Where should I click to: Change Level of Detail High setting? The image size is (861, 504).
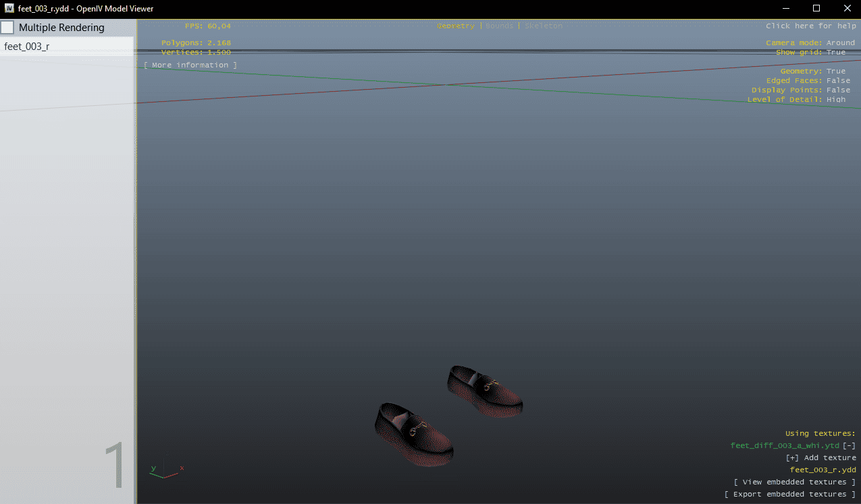[835, 99]
